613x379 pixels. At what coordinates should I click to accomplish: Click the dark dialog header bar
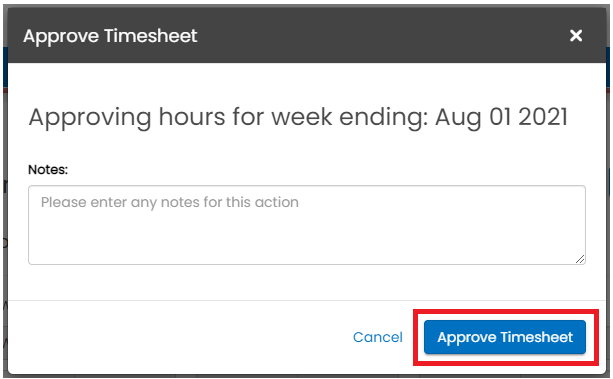307,36
